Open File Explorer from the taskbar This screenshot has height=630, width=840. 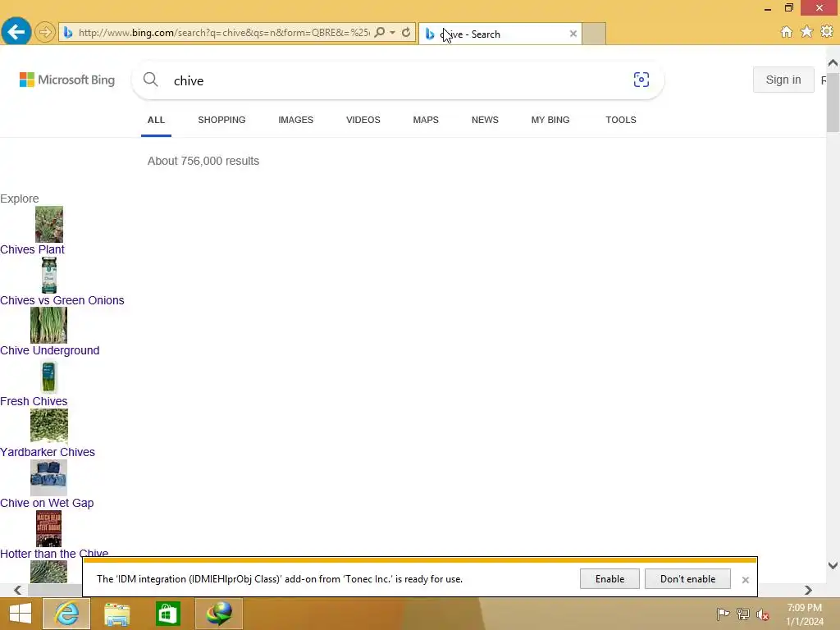116,614
